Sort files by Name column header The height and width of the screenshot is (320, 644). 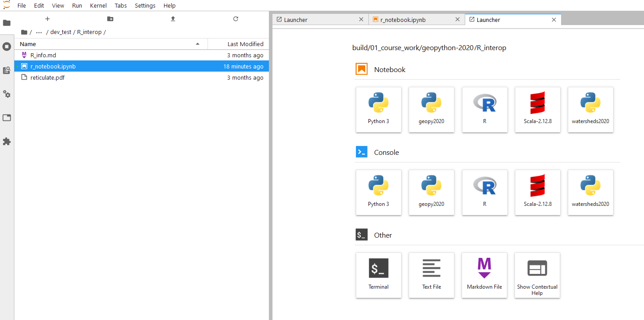[28, 44]
